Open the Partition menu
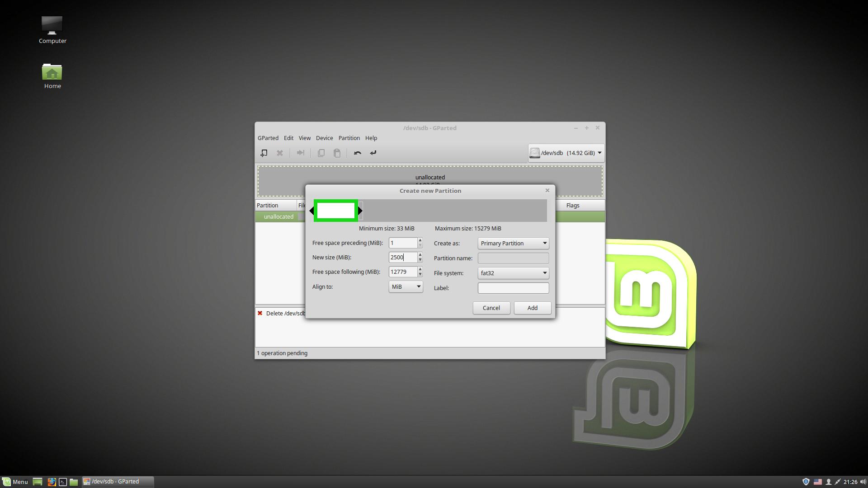Viewport: 868px width, 488px height. 349,138
